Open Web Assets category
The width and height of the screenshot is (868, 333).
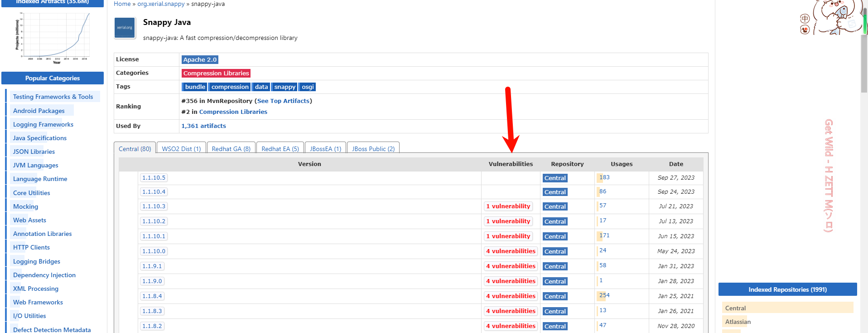[29, 220]
